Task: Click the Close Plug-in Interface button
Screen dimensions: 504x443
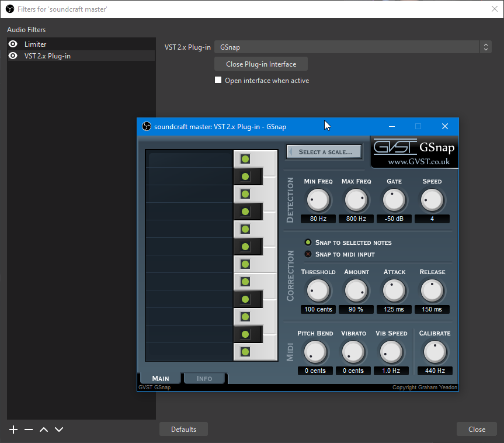Action: (x=260, y=64)
